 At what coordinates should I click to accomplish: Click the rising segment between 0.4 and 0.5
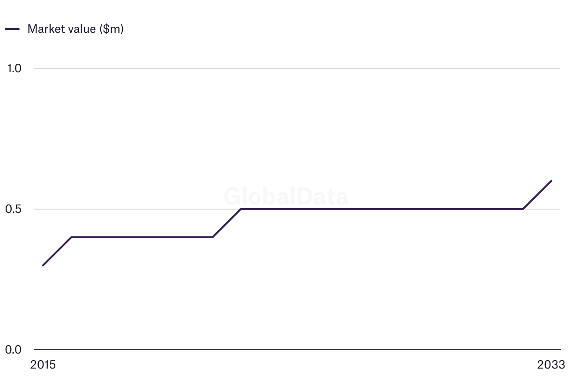point(226,223)
